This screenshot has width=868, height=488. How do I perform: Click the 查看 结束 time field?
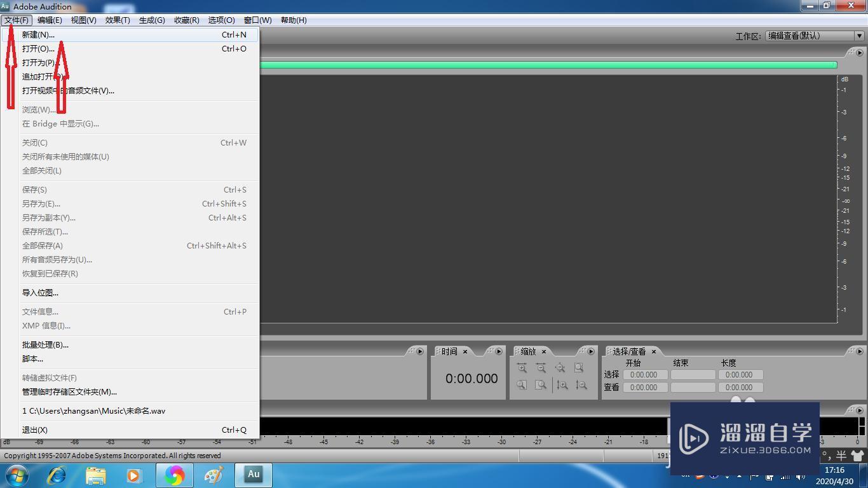coord(693,387)
